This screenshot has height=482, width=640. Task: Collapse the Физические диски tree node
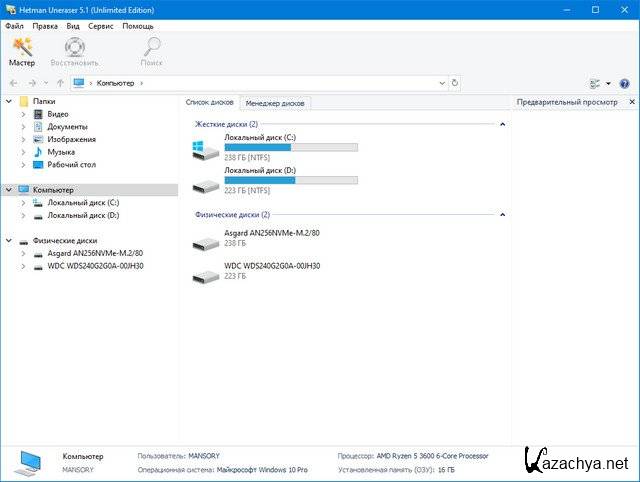(x=9, y=241)
